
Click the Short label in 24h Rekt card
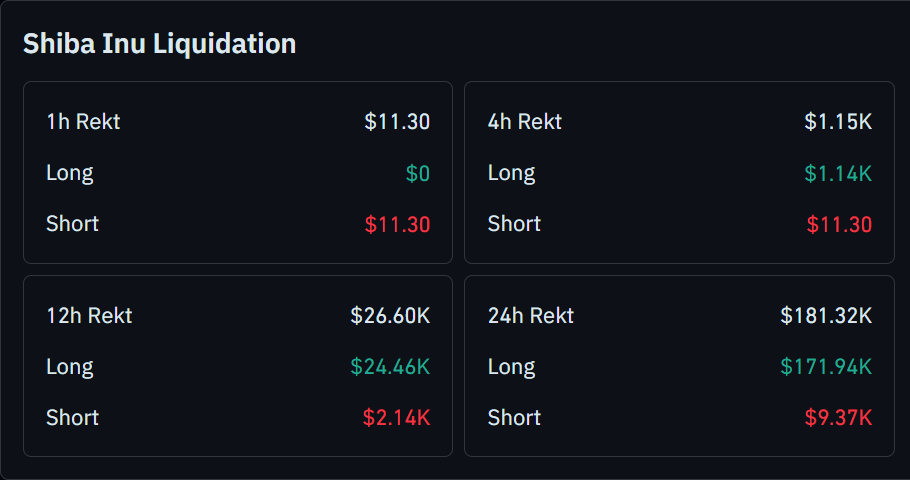(x=514, y=418)
